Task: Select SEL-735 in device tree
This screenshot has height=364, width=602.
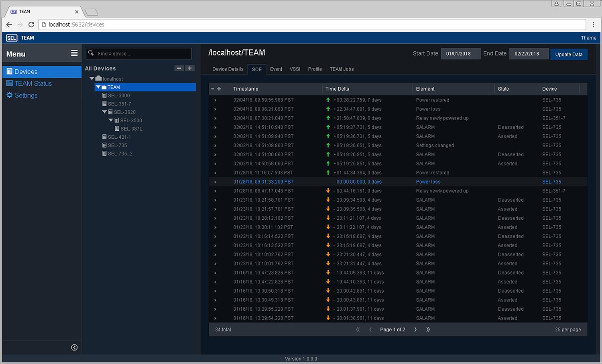Action: 117,146
